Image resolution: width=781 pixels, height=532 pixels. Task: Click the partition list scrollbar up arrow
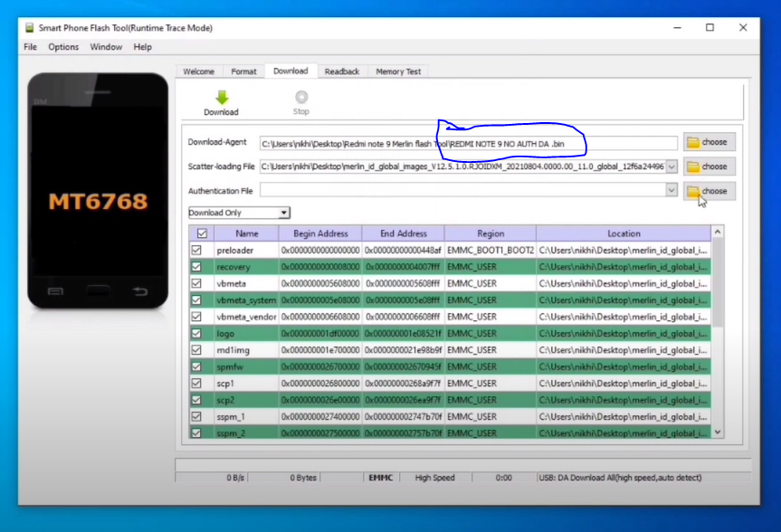click(718, 232)
